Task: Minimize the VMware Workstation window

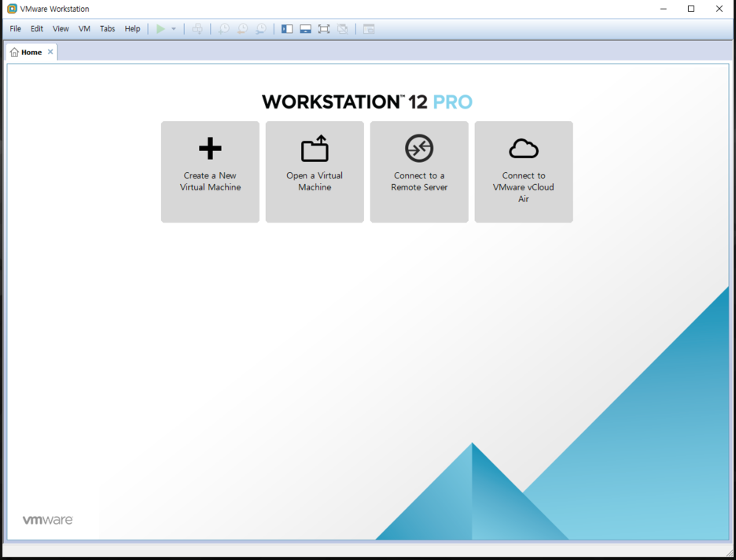Action: coord(663,9)
